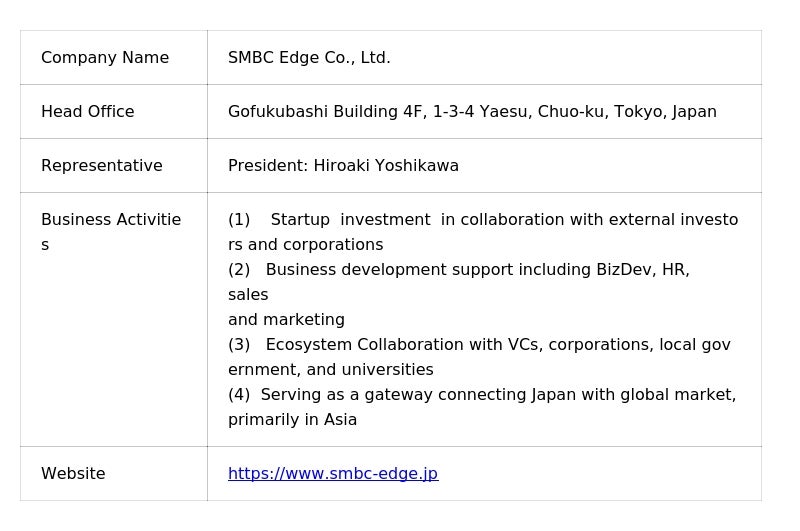Click the 'and marketing' text line
The height and width of the screenshot is (531, 800).
[286, 320]
